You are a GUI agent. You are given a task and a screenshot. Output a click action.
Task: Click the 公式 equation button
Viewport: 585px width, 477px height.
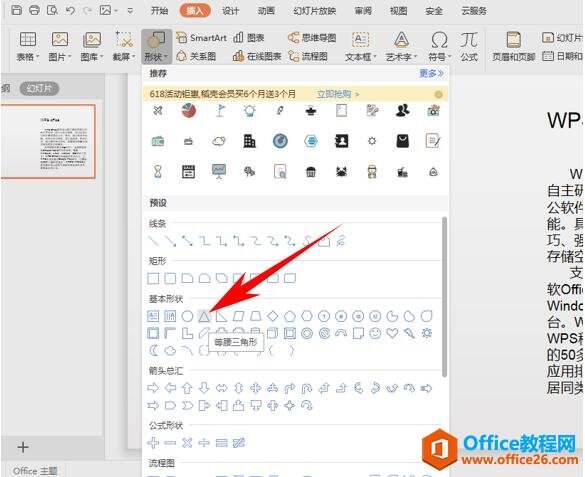[469, 47]
